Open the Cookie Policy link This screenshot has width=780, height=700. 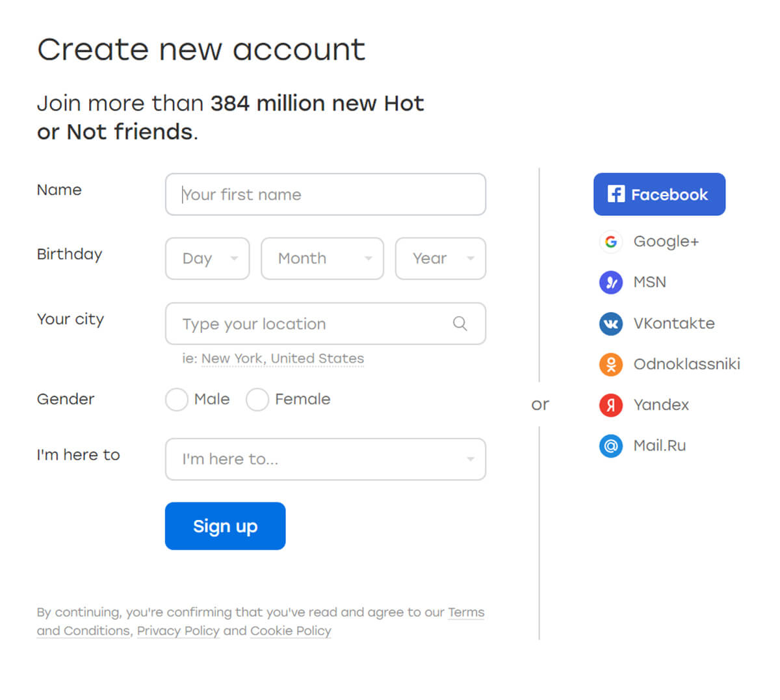click(x=291, y=631)
